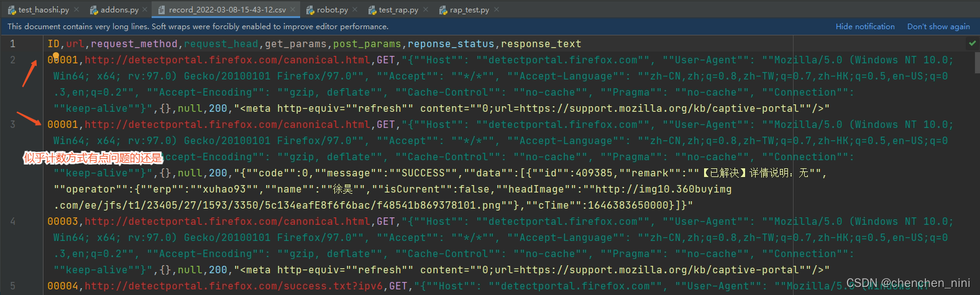The image size is (980, 295).
Task: Click the ID 00004 on line 5
Action: click(x=63, y=286)
